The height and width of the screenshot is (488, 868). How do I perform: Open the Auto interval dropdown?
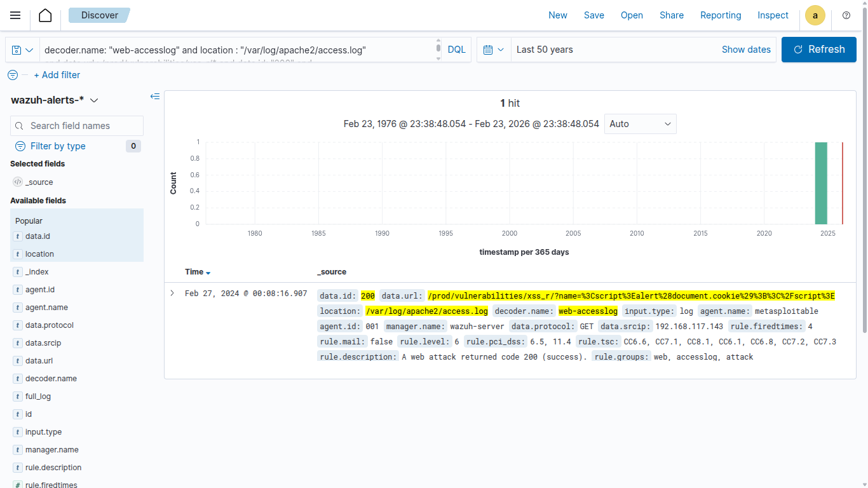640,124
